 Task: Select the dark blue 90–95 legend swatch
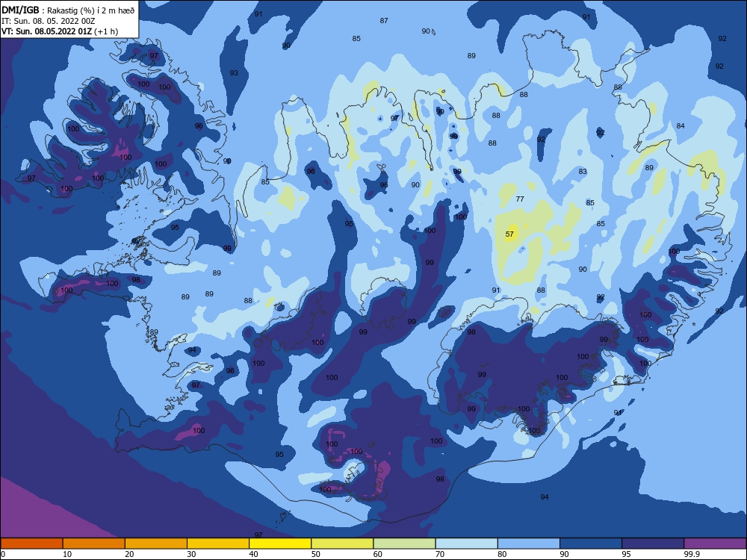[x=591, y=544]
